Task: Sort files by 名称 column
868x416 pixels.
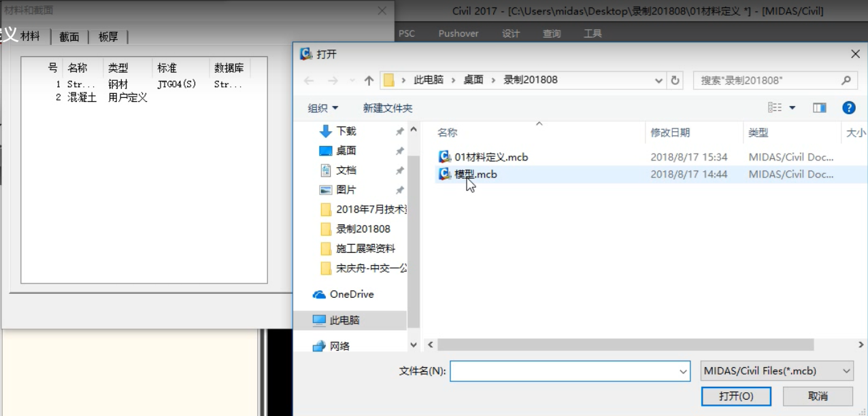Action: [x=447, y=133]
